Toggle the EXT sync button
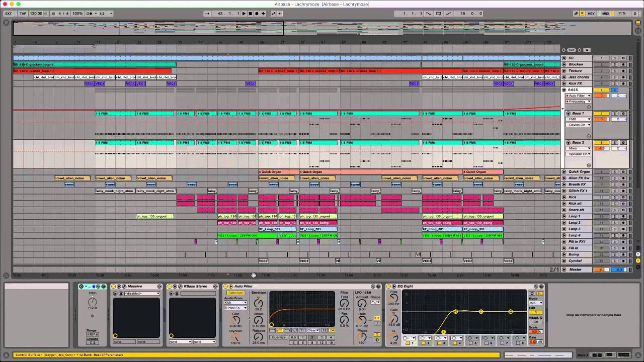 coord(9,14)
